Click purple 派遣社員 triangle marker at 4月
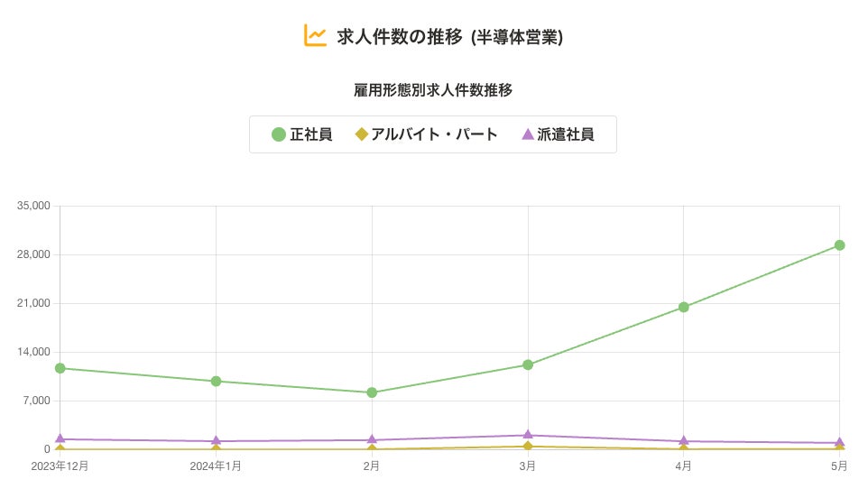The width and height of the screenshot is (868, 498). (x=684, y=440)
